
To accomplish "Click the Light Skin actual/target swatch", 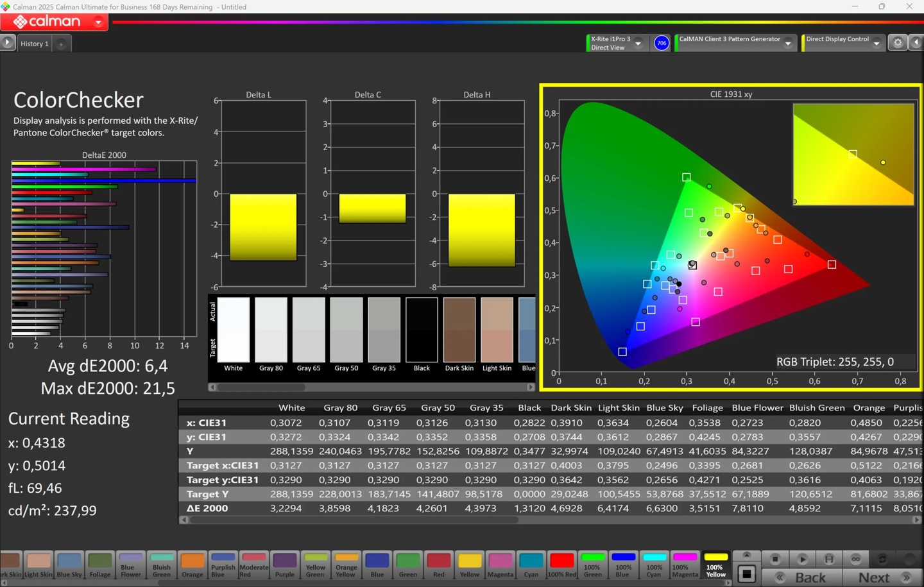I will 497,330.
